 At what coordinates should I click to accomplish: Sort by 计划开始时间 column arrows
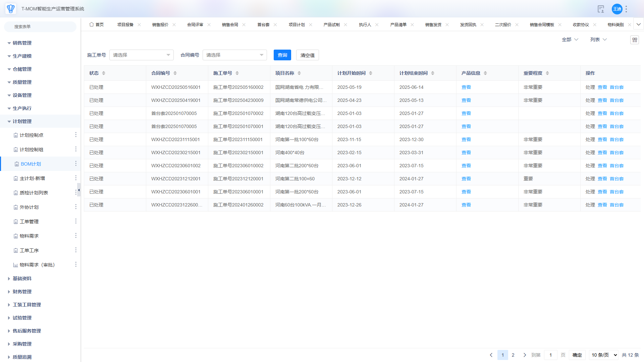click(371, 73)
